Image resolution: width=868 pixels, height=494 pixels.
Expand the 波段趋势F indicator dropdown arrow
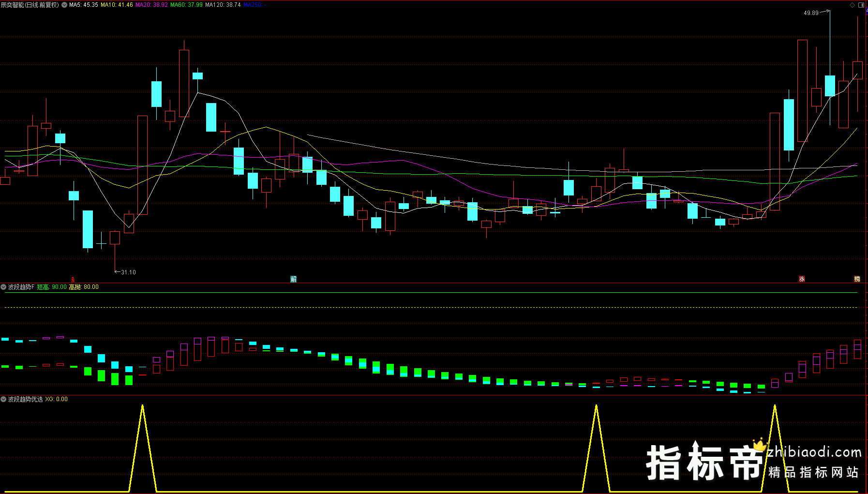(3, 287)
